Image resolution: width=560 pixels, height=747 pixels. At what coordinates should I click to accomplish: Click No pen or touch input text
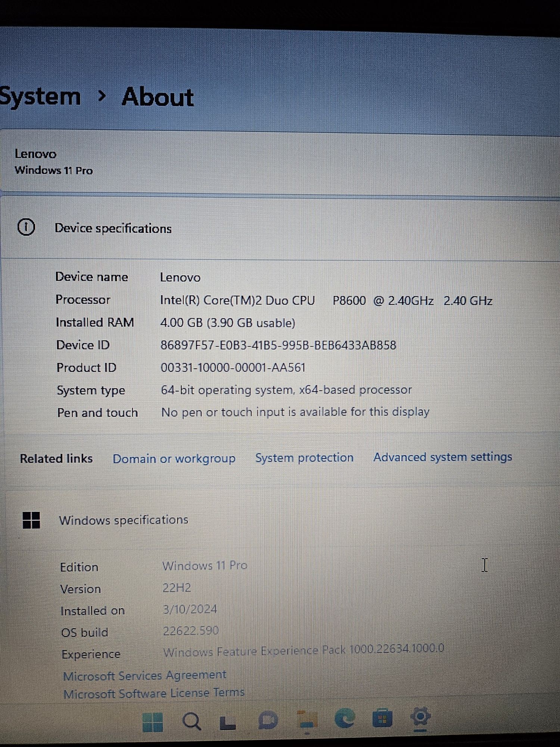click(x=295, y=412)
